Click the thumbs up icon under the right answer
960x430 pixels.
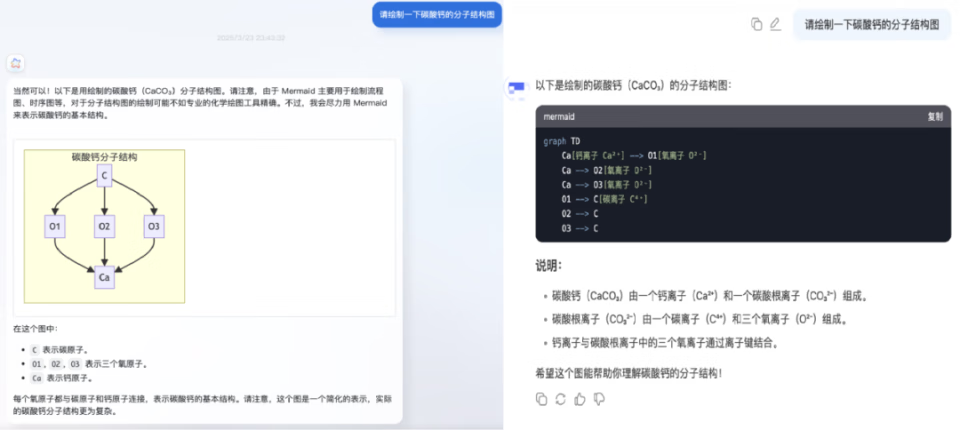tap(580, 399)
